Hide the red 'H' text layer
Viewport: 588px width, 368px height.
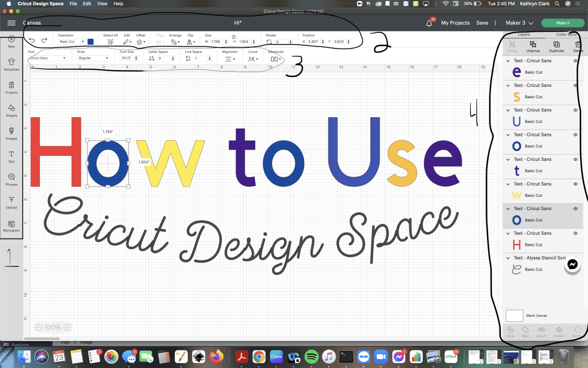575,234
